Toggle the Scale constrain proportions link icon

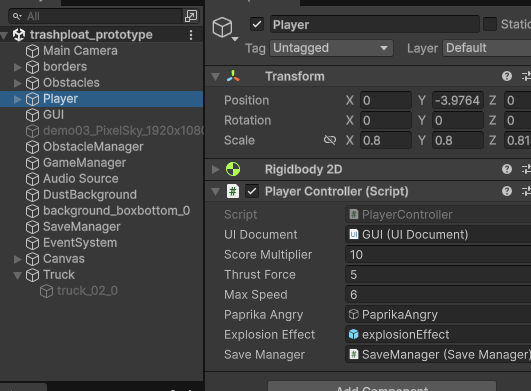[330, 140]
